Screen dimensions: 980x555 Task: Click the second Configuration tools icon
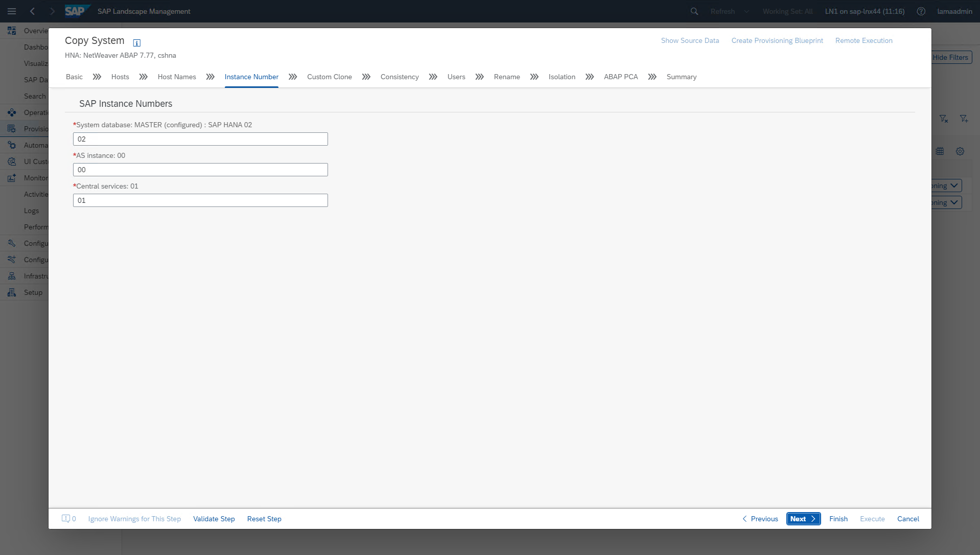coord(12,260)
